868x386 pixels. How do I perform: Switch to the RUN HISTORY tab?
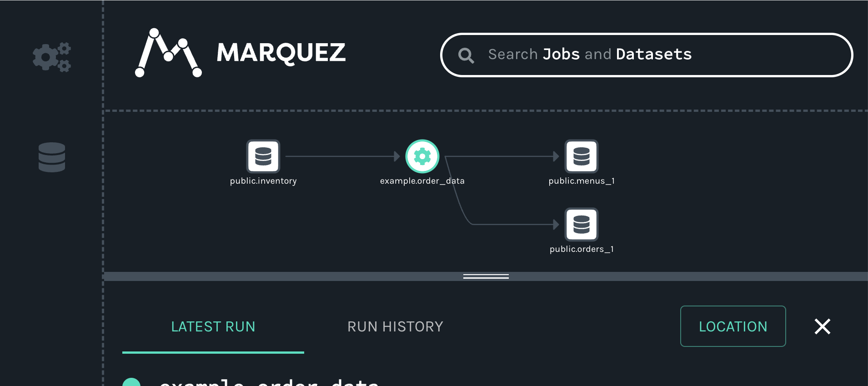[x=395, y=327]
